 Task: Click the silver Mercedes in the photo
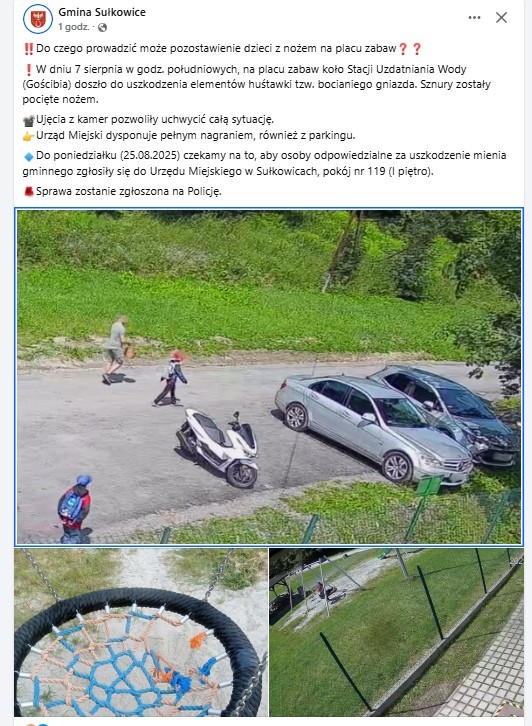point(373,426)
